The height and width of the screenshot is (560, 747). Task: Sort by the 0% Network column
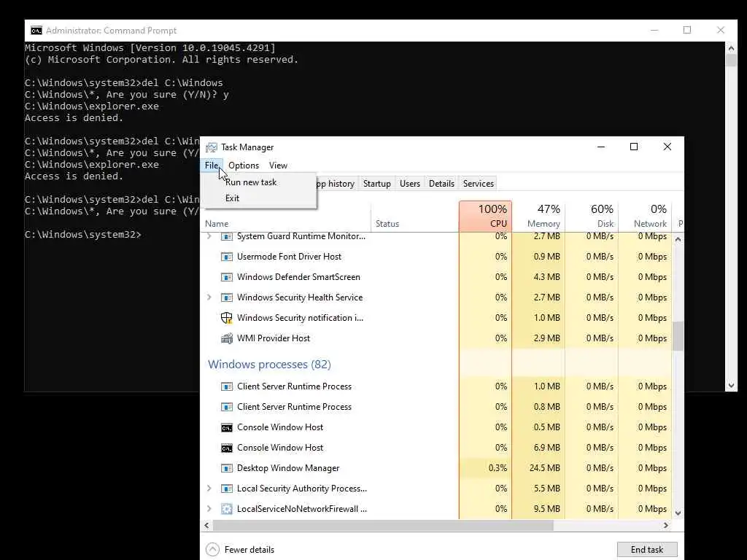tap(645, 217)
